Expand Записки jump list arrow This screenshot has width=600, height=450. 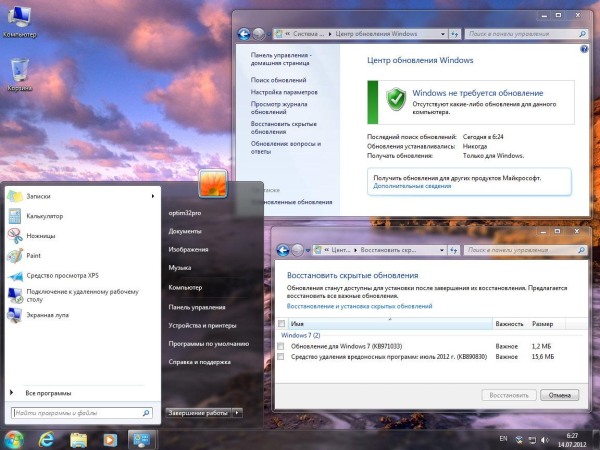153,196
